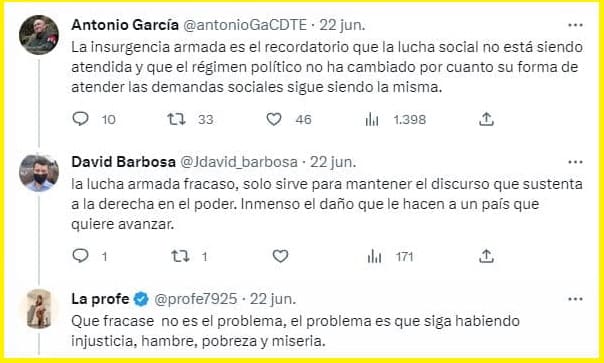Share Antonio García's tweet
This screenshot has width=604, height=363.
point(486,119)
